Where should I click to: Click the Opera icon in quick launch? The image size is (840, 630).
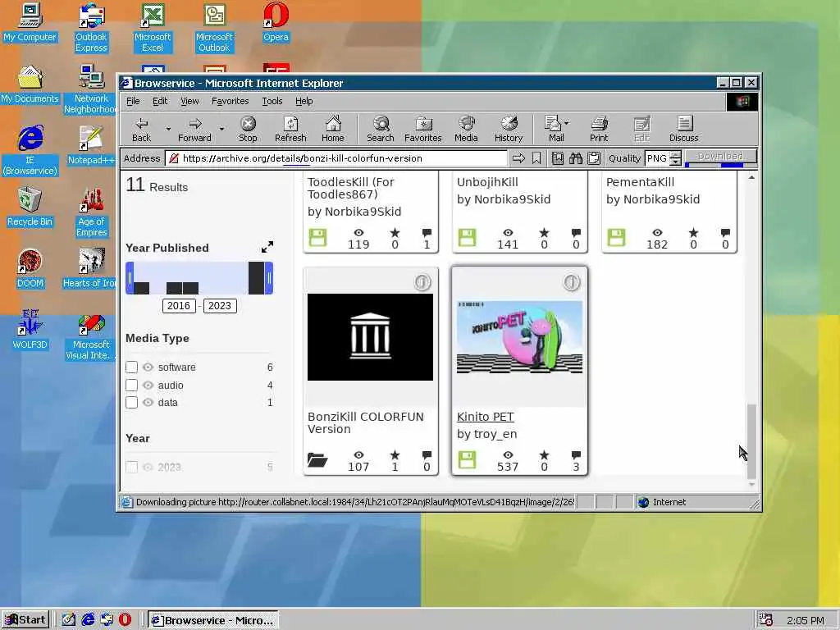tap(125, 620)
